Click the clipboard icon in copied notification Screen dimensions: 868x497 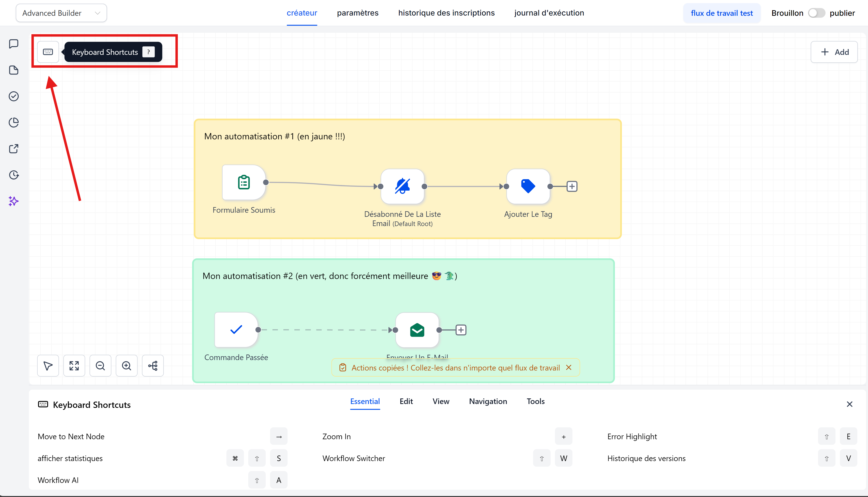[x=343, y=367]
